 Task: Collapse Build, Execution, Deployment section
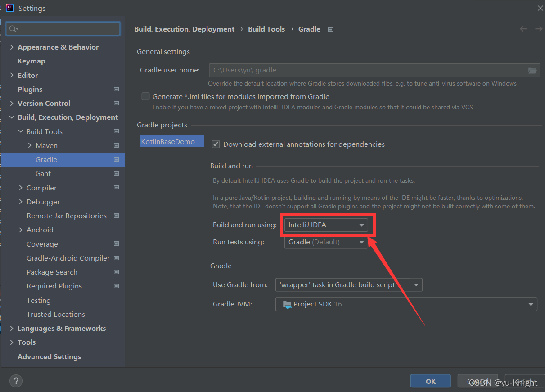pyautogui.click(x=12, y=117)
